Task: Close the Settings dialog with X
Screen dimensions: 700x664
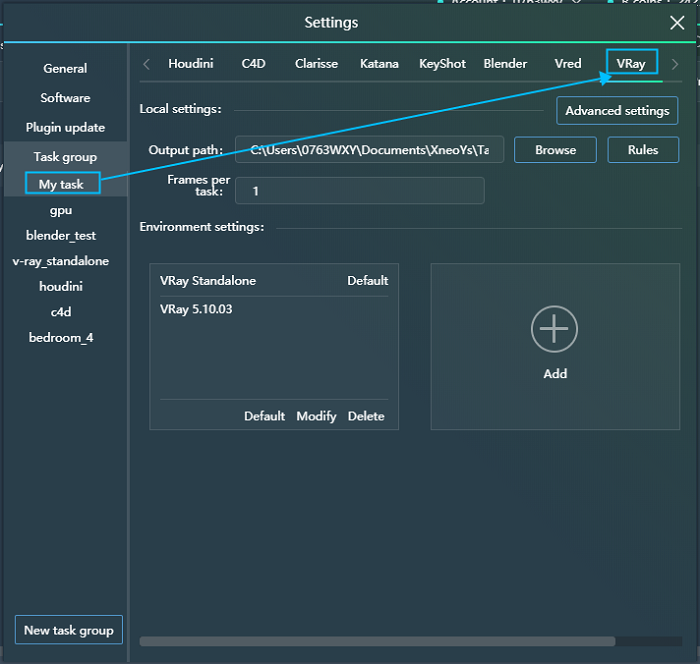Action: (x=677, y=23)
